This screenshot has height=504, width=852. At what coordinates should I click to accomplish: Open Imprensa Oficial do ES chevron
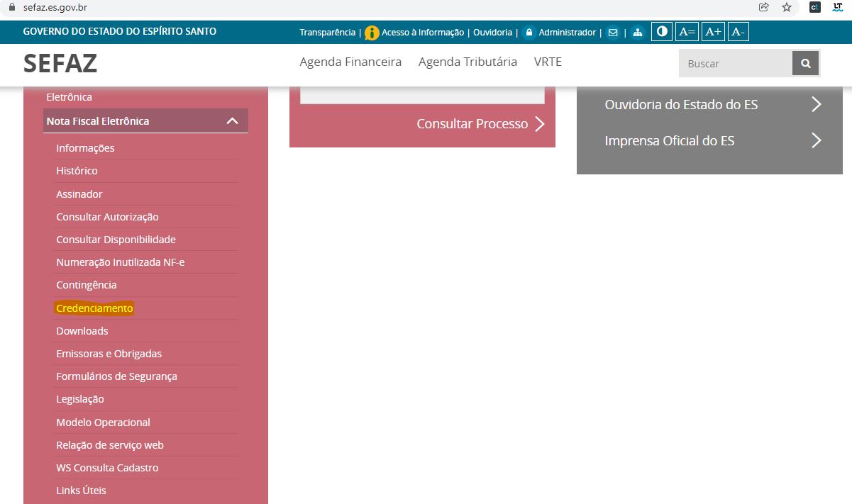tap(816, 141)
